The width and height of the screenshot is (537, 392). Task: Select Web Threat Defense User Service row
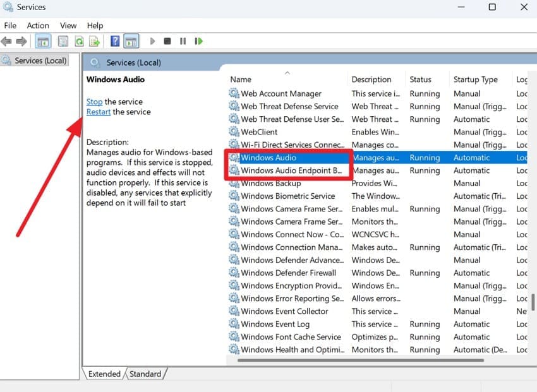(x=377, y=119)
